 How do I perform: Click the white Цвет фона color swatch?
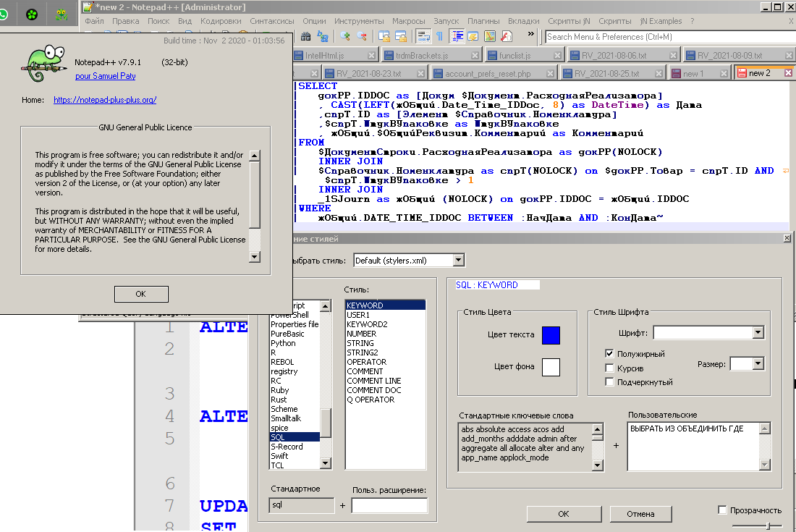pos(551,367)
